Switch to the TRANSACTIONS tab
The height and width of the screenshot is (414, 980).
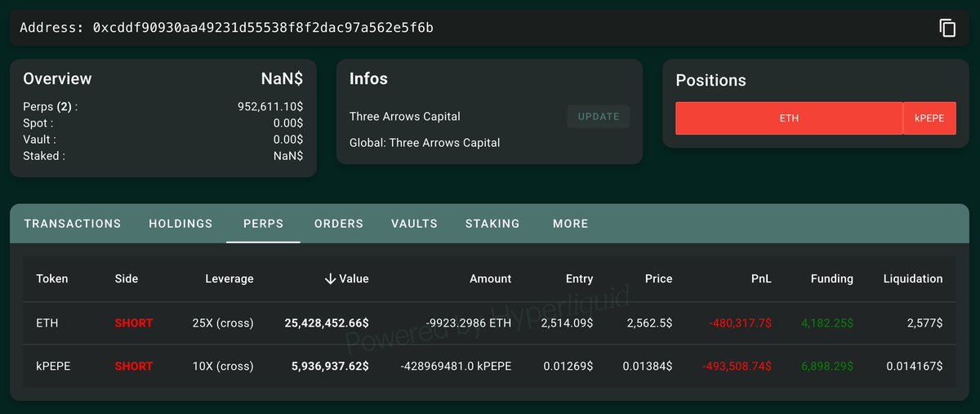73,224
